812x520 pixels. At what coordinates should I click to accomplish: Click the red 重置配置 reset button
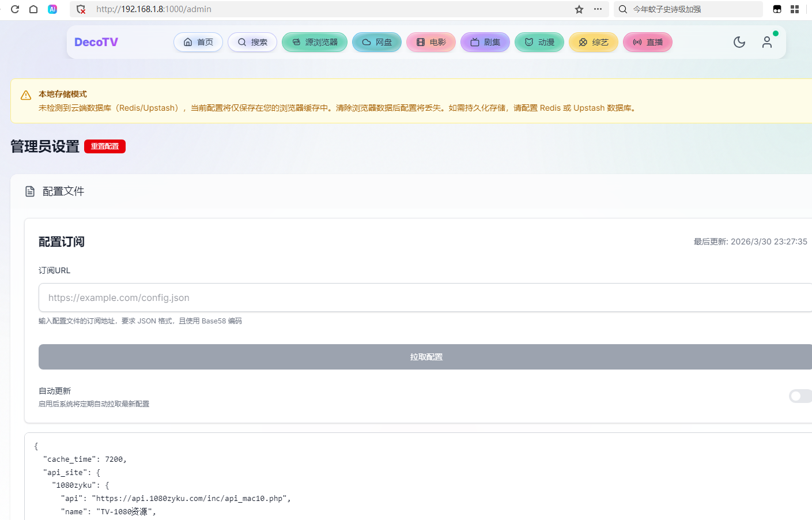tap(105, 146)
